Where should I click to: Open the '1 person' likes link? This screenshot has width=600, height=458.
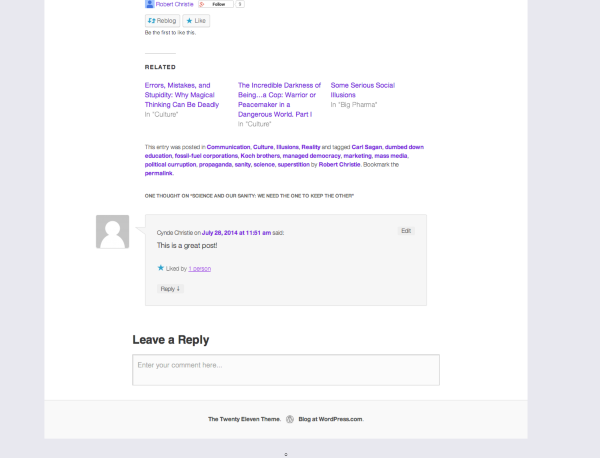tap(199, 269)
